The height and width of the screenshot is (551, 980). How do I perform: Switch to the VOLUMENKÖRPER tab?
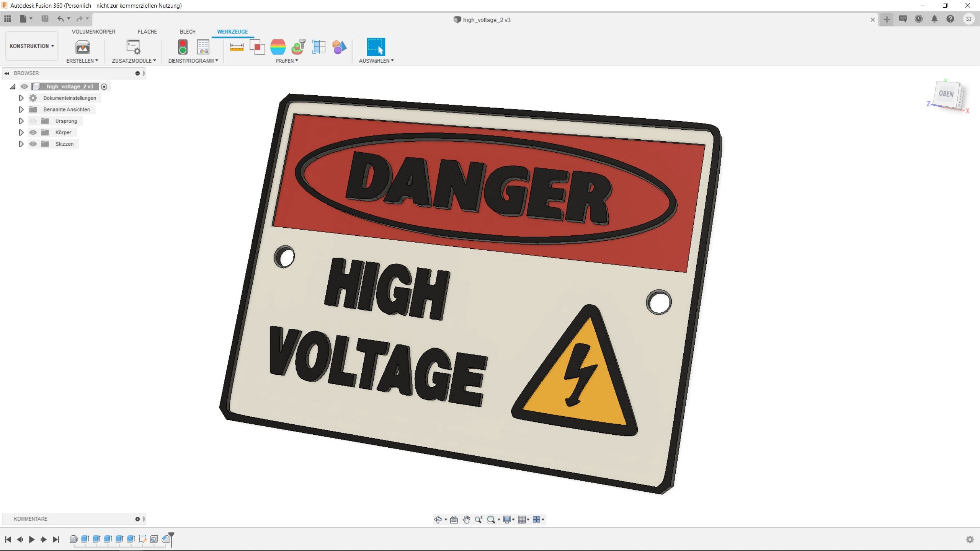(93, 32)
